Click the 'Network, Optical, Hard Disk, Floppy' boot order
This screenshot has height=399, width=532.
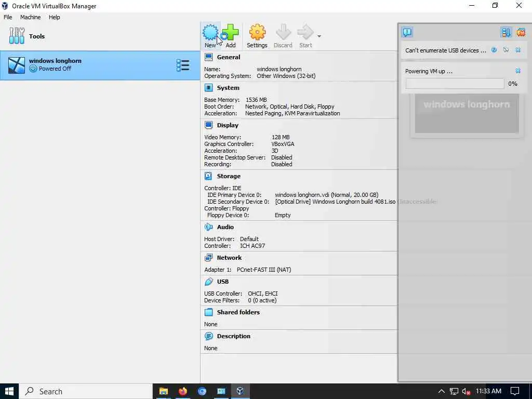pyautogui.click(x=290, y=107)
